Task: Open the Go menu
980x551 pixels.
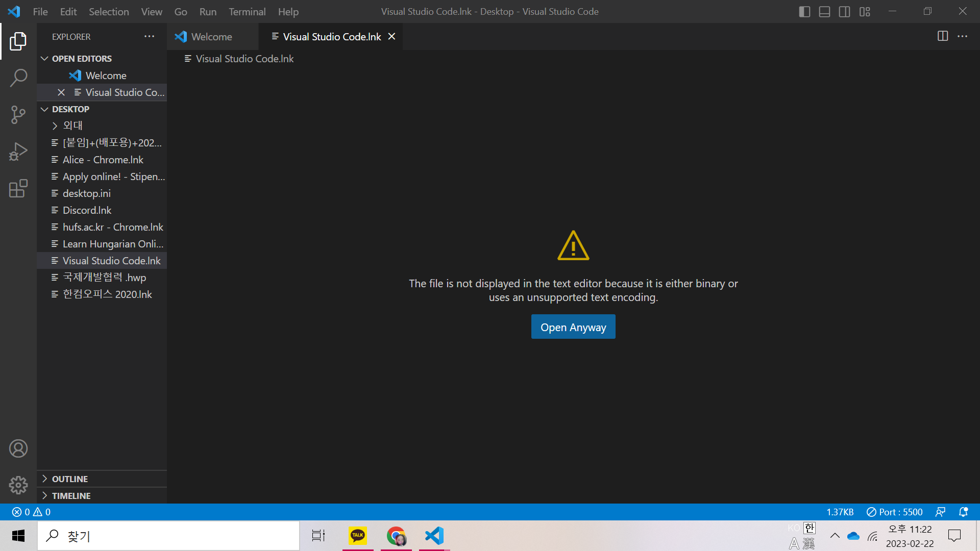Action: [x=181, y=11]
